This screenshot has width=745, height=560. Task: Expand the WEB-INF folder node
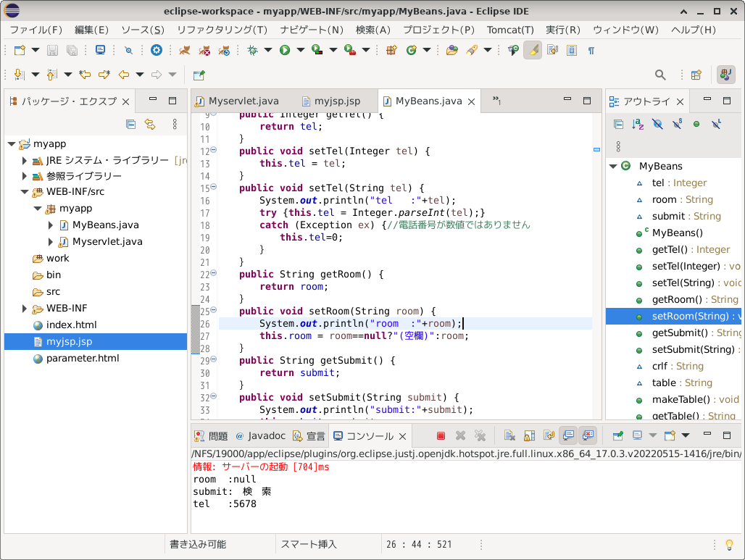pyautogui.click(x=25, y=309)
